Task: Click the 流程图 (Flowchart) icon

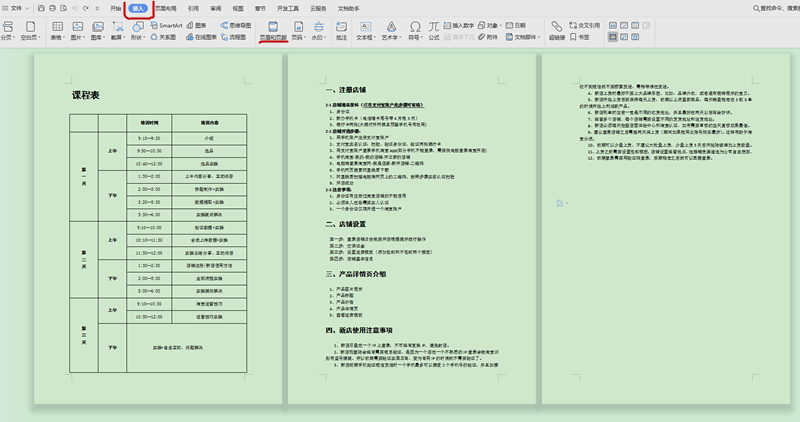Action: 236,35
